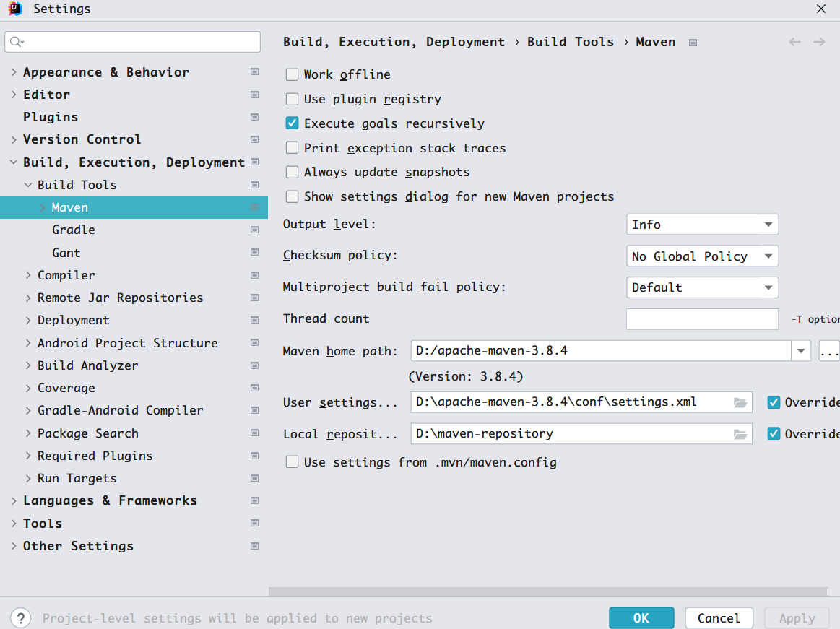The image size is (840, 629).
Task: Click the help question mark icon
Action: pyautogui.click(x=20, y=617)
